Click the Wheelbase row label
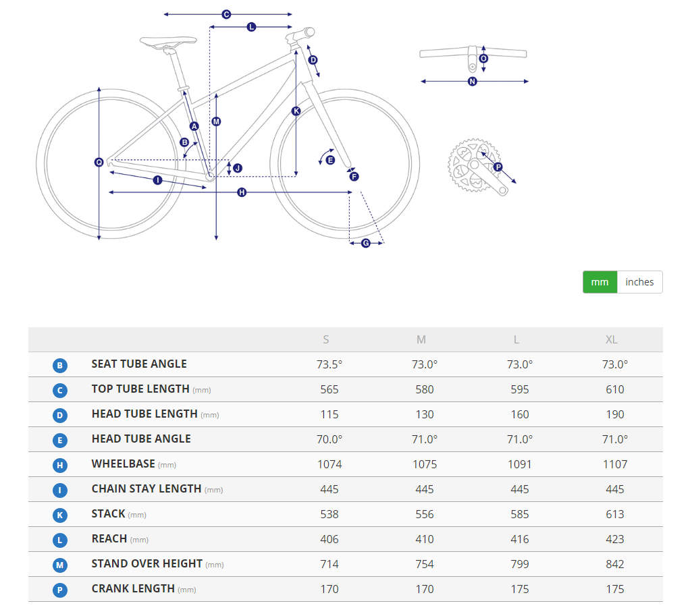This screenshot has width=690, height=616. [x=123, y=464]
